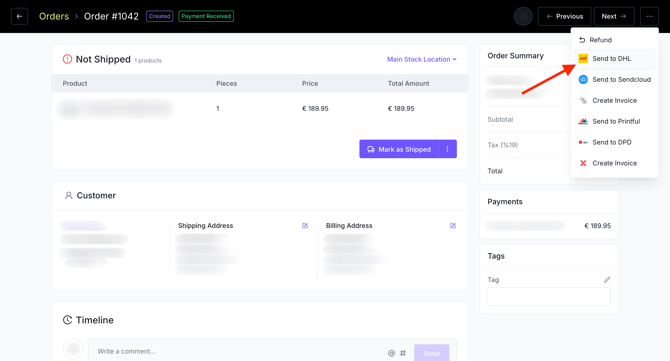This screenshot has width=670, height=361.
Task: Choose Send to DHL menu item
Action: point(614,59)
